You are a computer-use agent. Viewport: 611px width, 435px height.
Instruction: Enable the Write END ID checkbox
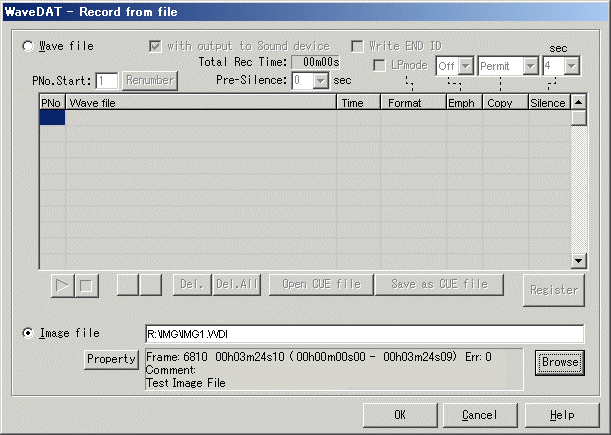(357, 46)
